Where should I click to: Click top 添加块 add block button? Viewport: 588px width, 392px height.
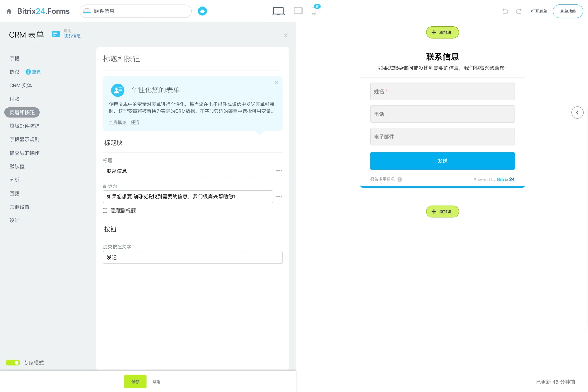coord(442,32)
